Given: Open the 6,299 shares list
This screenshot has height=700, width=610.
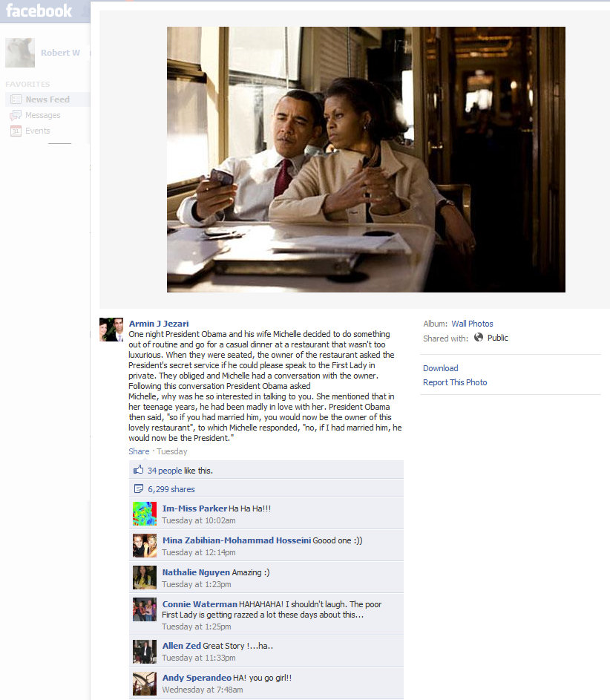Looking at the screenshot, I should pyautogui.click(x=171, y=489).
